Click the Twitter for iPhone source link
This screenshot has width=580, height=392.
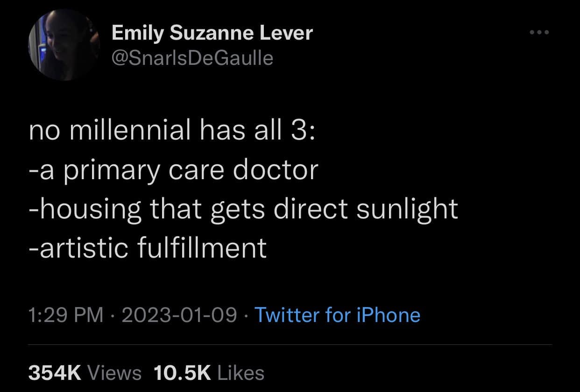tap(337, 315)
